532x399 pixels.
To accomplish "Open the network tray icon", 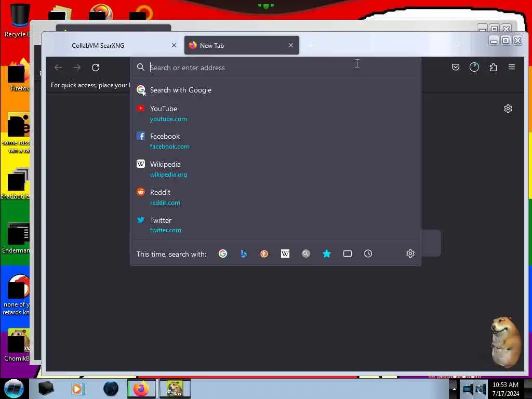I will (x=468, y=389).
